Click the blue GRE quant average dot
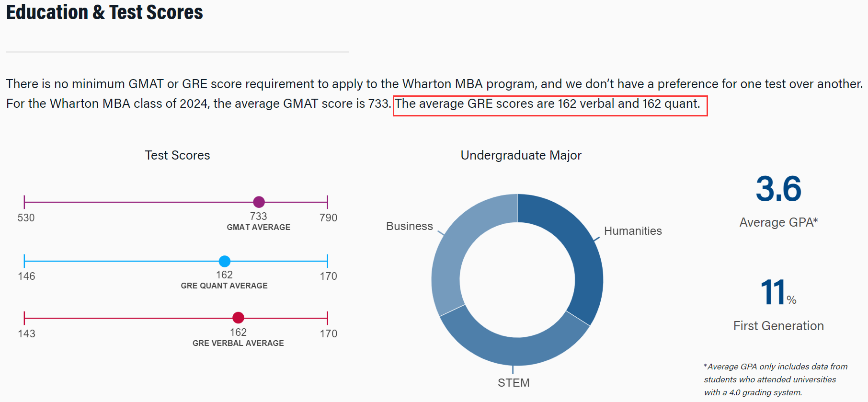Viewport: 868px width, 402px height. [224, 261]
